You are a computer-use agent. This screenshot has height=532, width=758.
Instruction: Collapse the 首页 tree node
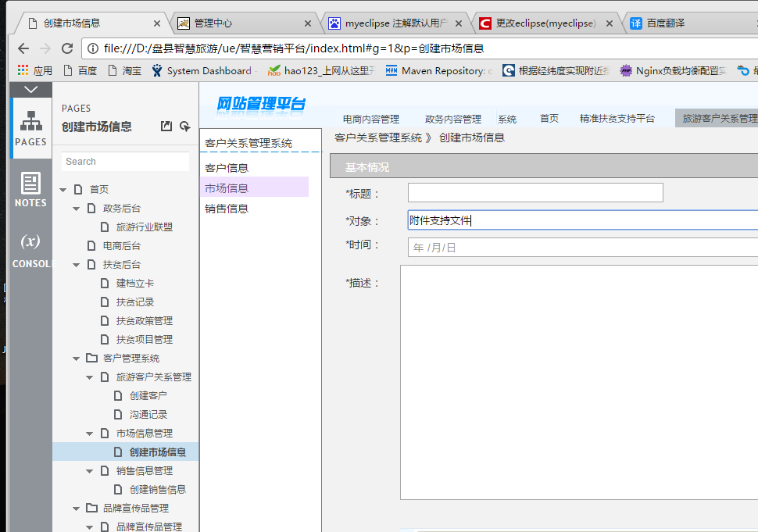coord(63,190)
